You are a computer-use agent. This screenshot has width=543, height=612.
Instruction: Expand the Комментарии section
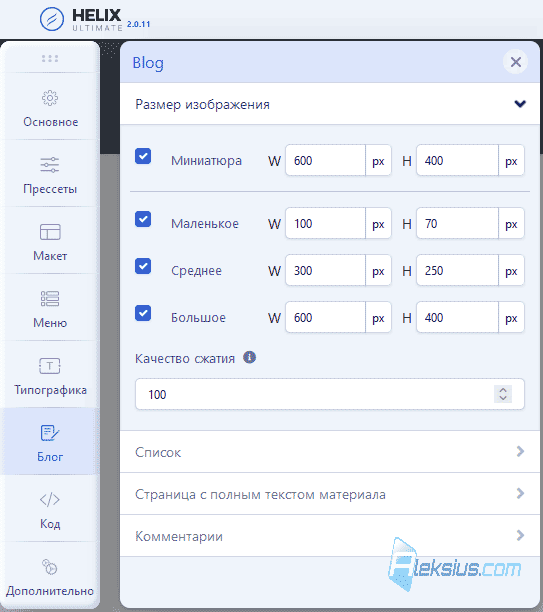pos(330,536)
